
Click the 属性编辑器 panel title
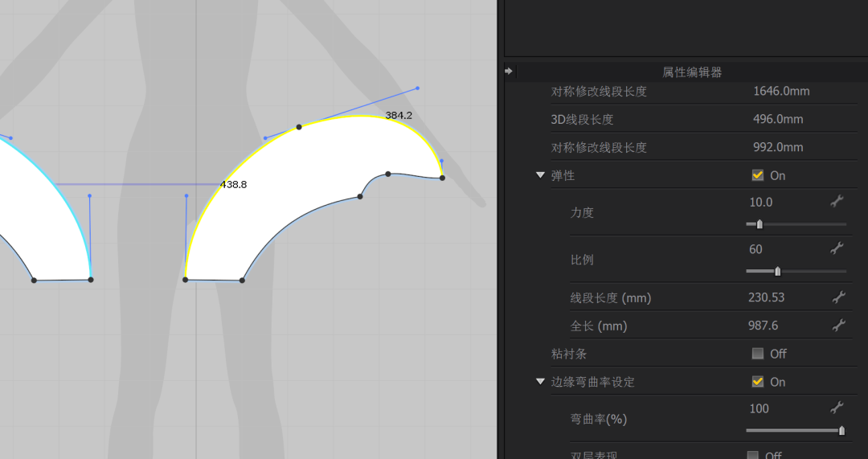pos(692,72)
